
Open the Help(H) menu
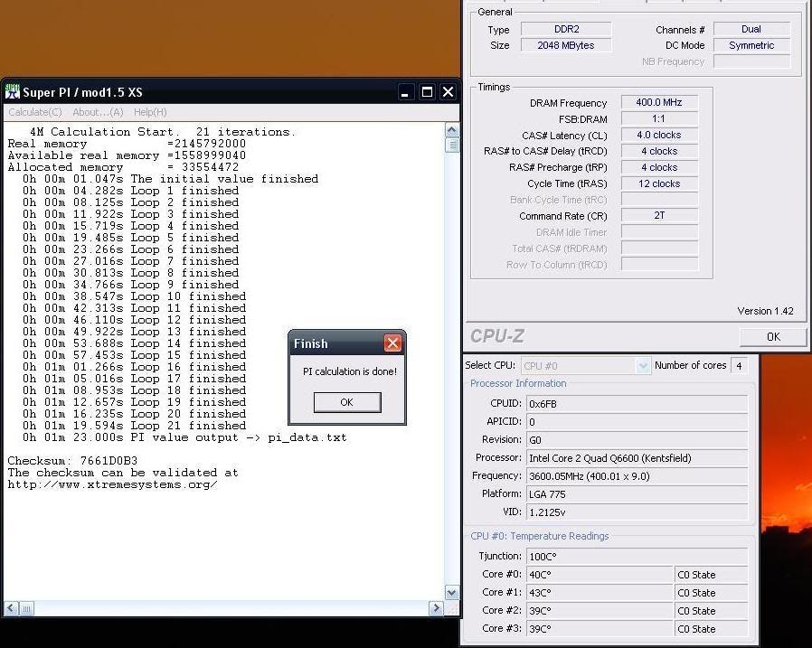pos(150,112)
